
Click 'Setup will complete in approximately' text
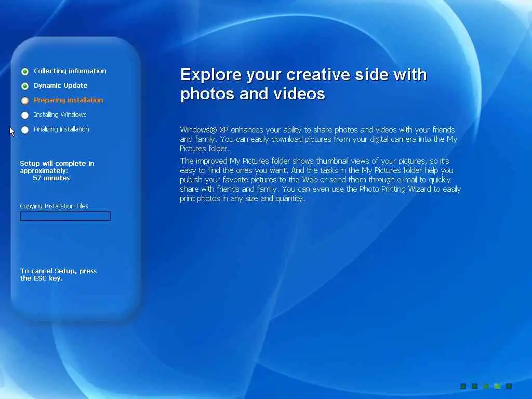[x=57, y=167]
